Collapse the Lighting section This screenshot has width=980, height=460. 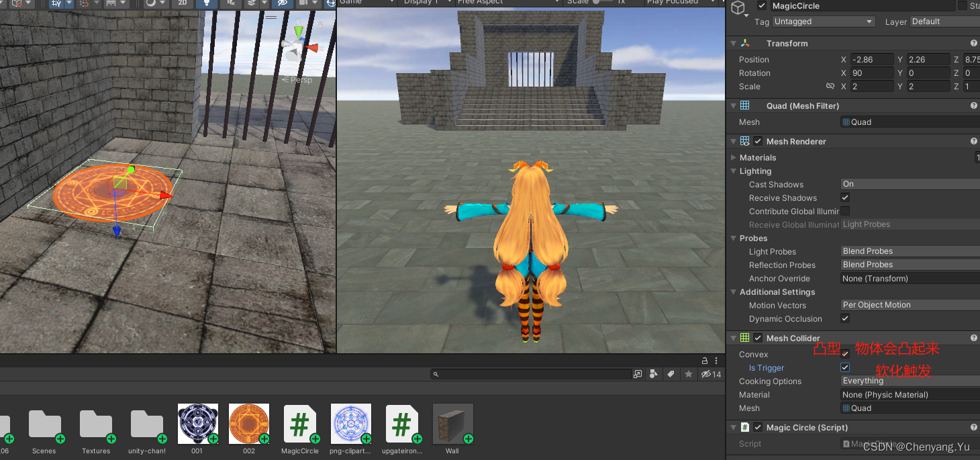[733, 171]
